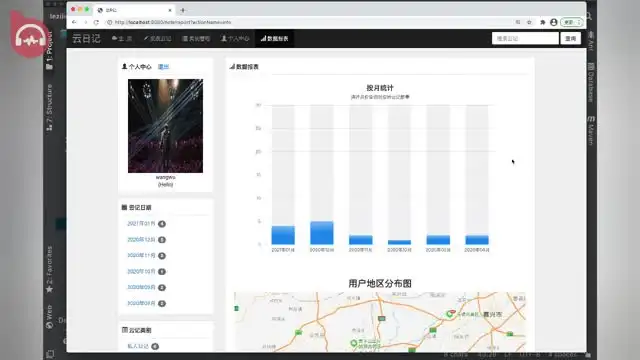The width and height of the screenshot is (640, 360).
Task: Close the current browser tab
Action: pyautogui.click(x=170, y=10)
